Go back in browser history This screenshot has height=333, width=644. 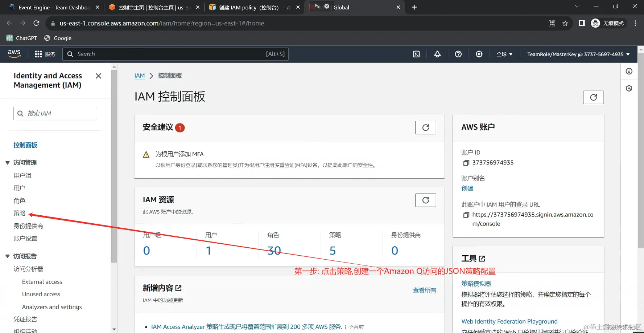[9, 23]
